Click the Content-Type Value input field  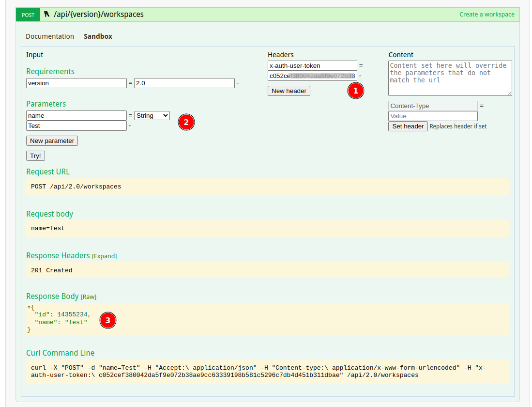pos(433,116)
